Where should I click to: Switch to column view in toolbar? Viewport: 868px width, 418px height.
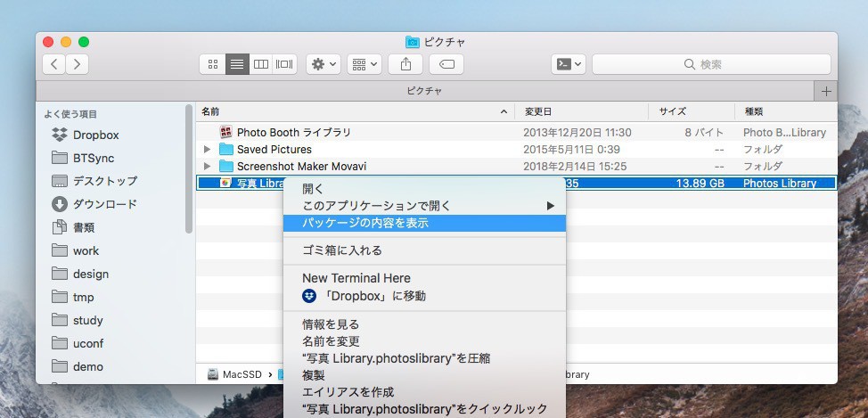(261, 64)
